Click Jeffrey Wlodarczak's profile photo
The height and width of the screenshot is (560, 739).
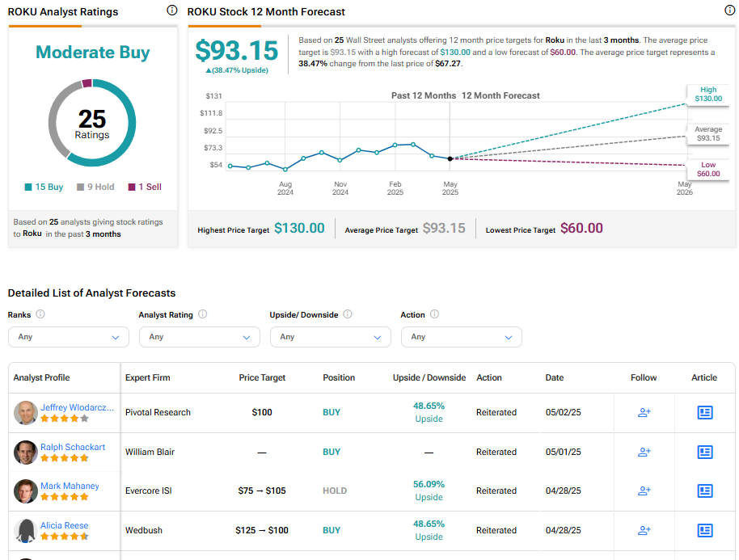click(25, 413)
